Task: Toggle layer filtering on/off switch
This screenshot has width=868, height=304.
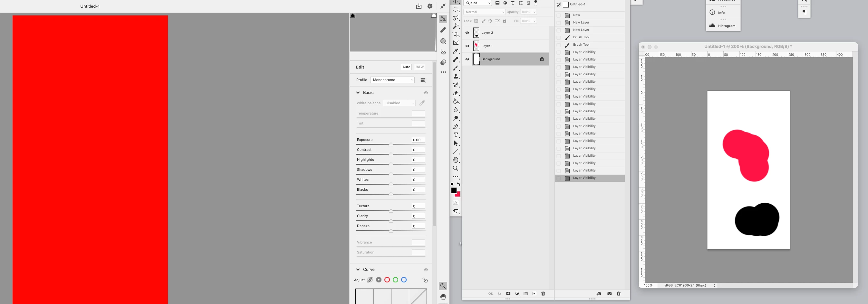Action: point(535,2)
